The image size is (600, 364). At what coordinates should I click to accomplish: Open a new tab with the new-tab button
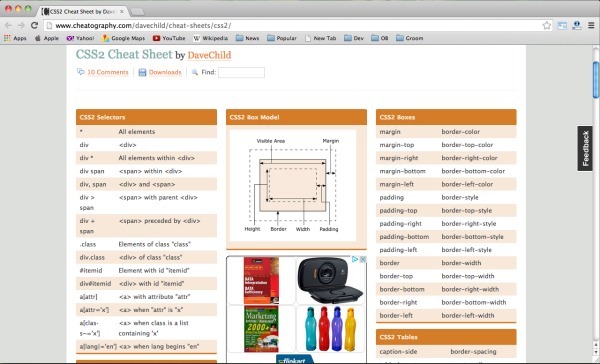137,12
